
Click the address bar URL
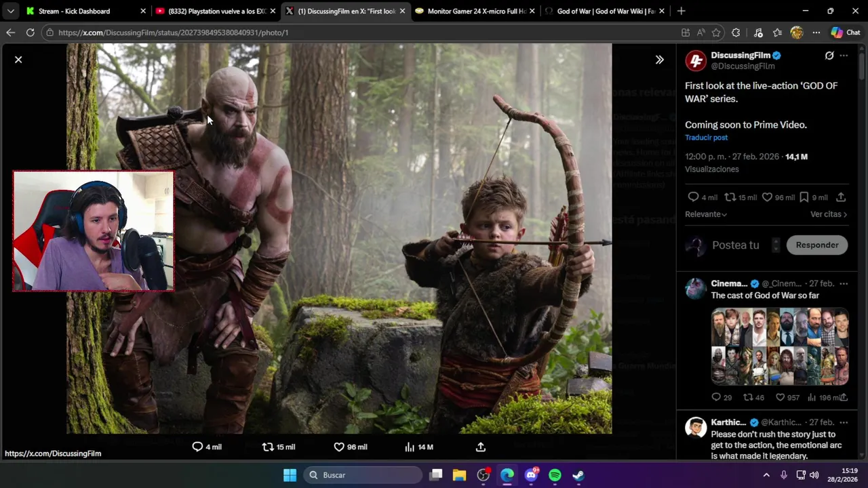pos(173,33)
